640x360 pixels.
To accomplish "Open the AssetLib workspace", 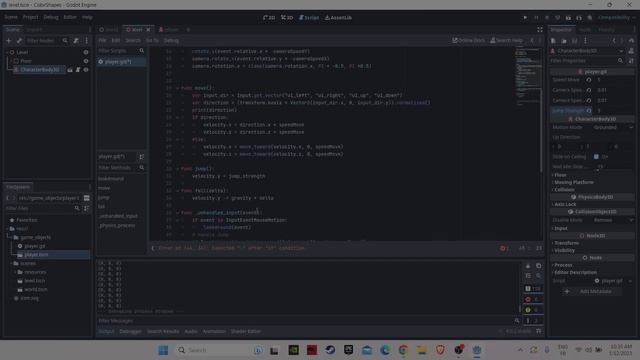I will (338, 18).
